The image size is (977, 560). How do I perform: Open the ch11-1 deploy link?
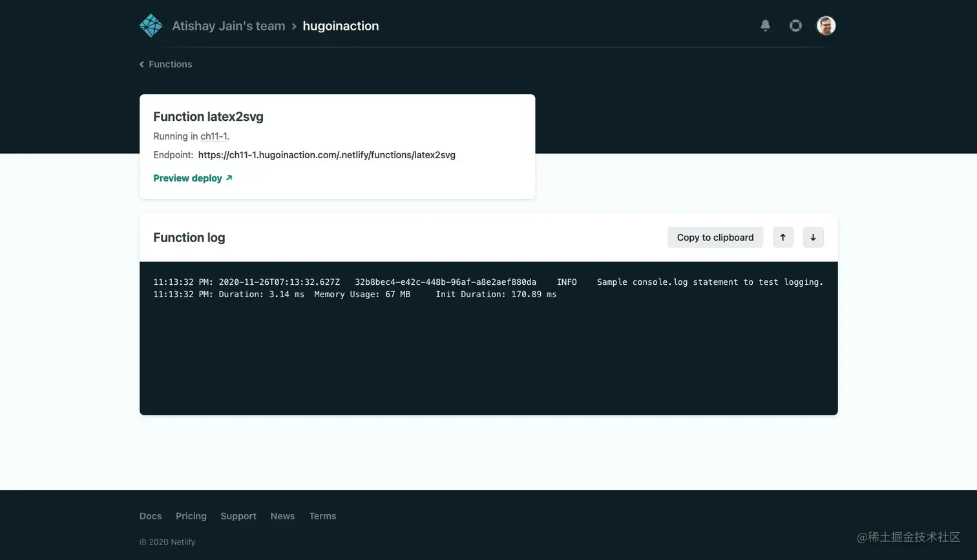(213, 136)
